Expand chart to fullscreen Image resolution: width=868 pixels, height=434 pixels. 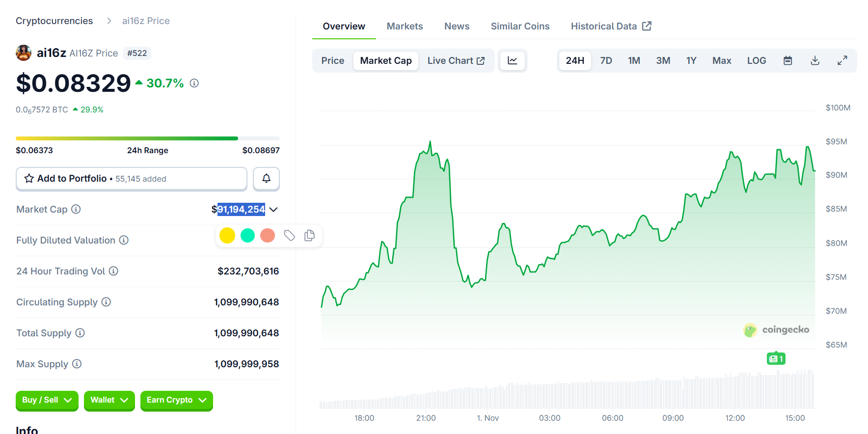(842, 61)
